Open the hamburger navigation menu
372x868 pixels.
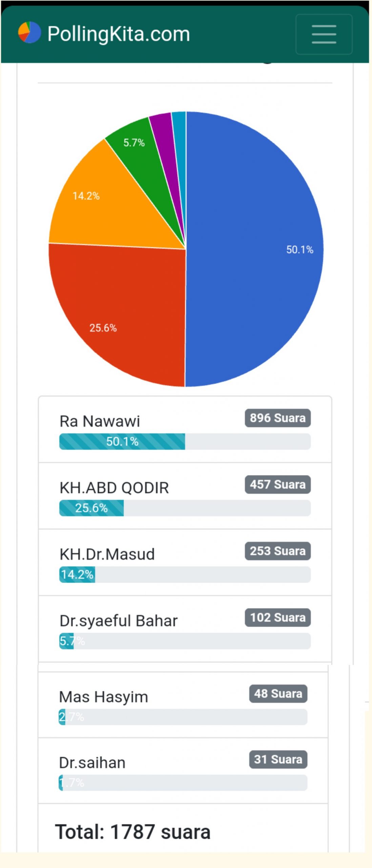pyautogui.click(x=324, y=34)
